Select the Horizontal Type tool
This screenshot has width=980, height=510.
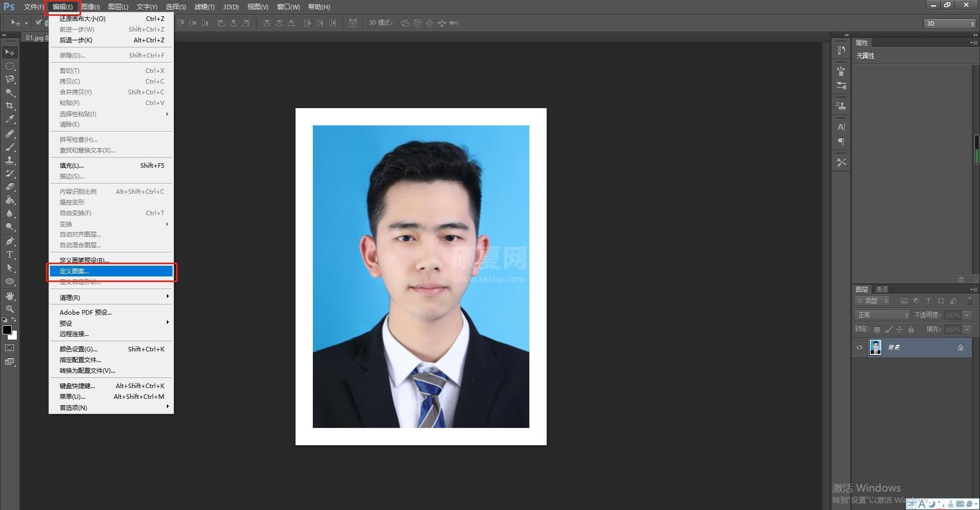tap(10, 254)
